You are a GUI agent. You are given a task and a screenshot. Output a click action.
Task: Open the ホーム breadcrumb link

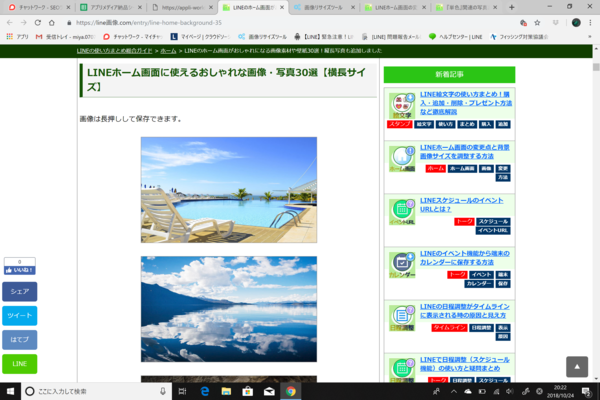(168, 51)
